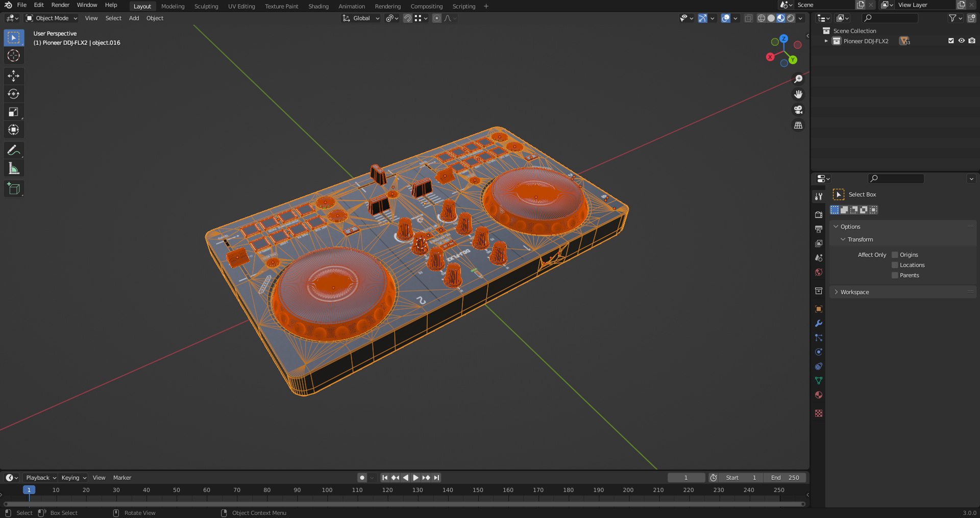The image size is (980, 518).
Task: Choose the Annotate pencil tool
Action: tap(14, 150)
